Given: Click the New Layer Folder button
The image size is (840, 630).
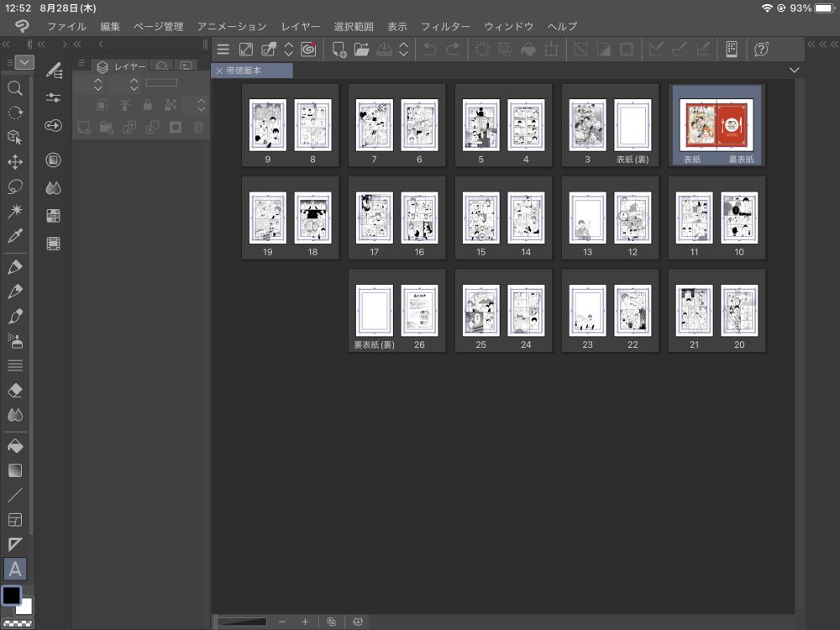Looking at the screenshot, I should coord(107,128).
